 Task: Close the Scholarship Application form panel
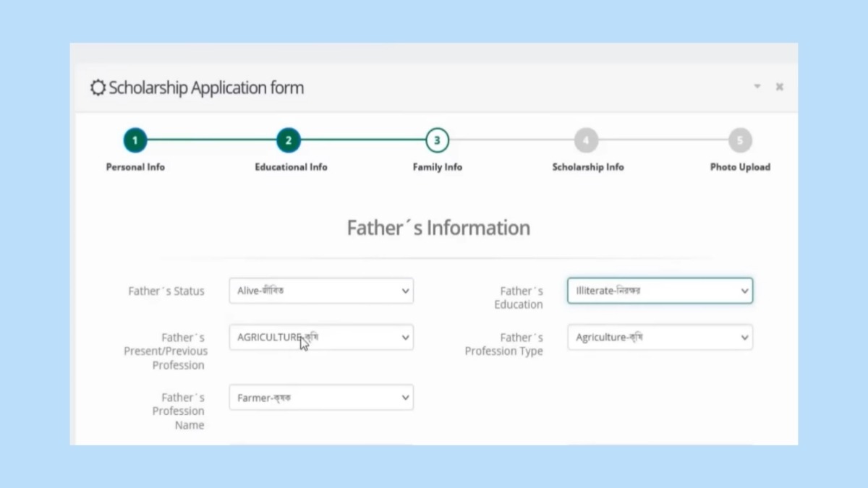point(780,87)
